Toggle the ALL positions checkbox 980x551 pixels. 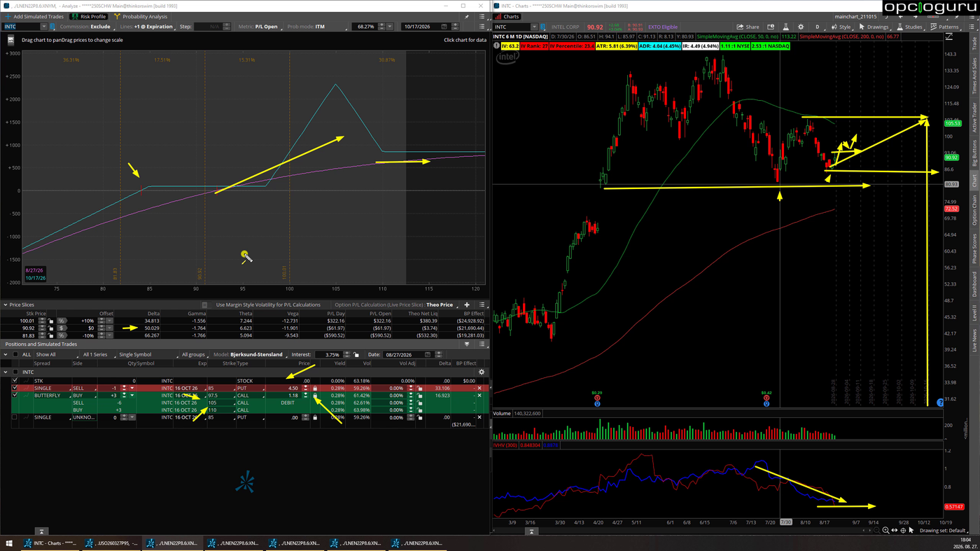point(15,354)
